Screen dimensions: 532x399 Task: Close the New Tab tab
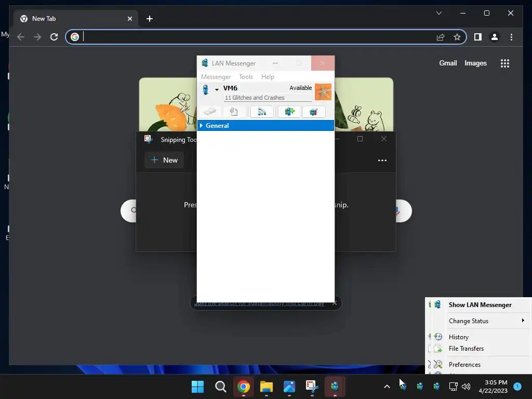click(x=129, y=19)
